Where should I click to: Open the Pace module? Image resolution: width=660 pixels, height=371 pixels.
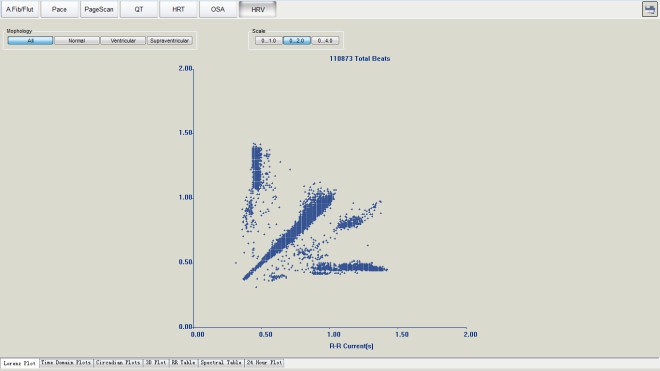(59, 9)
